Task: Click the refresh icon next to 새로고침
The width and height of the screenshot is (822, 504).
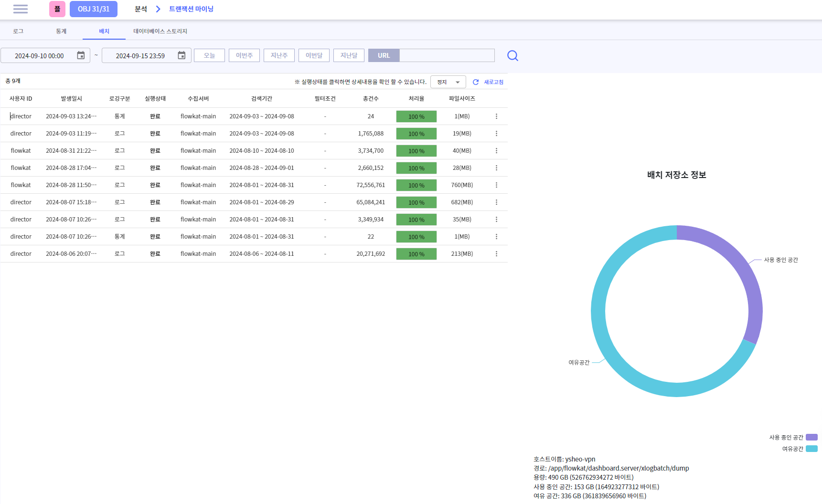Action: [x=476, y=82]
